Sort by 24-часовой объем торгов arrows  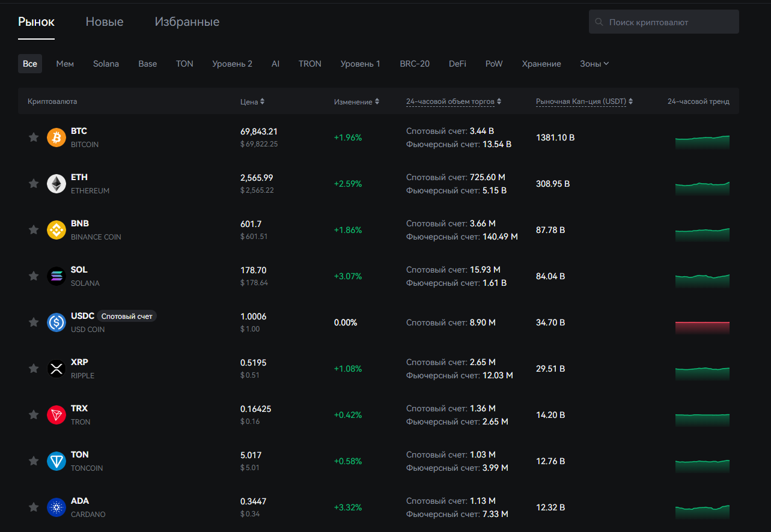click(x=499, y=101)
